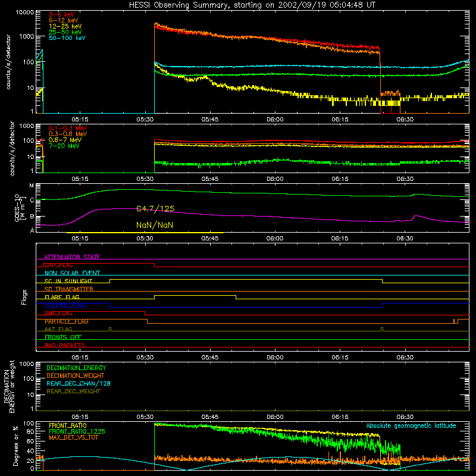Click the DECIMATION_WEIGHT legend label
The image size is (476, 476).
click(x=76, y=375)
